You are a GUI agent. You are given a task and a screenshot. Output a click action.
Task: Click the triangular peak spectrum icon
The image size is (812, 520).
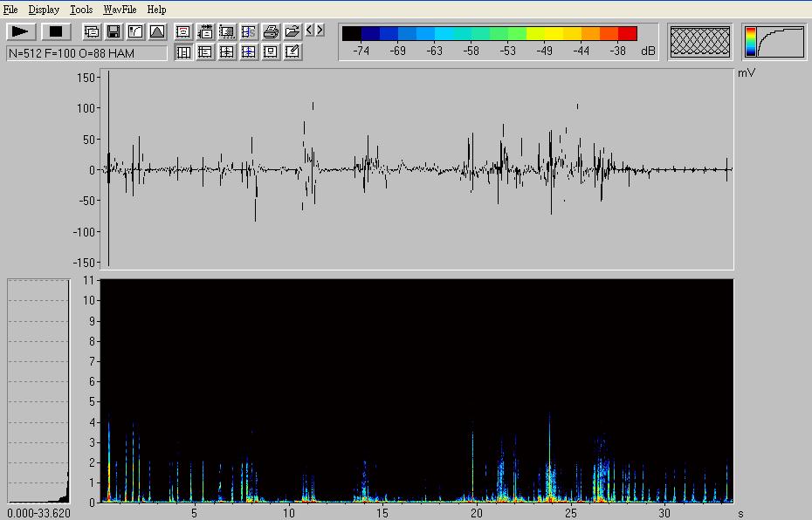point(157,32)
